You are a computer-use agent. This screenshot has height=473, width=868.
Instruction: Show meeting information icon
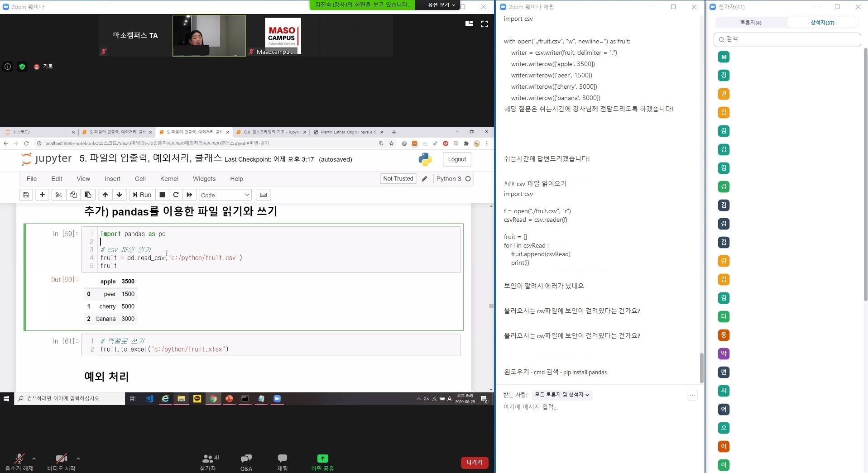[x=8, y=67]
